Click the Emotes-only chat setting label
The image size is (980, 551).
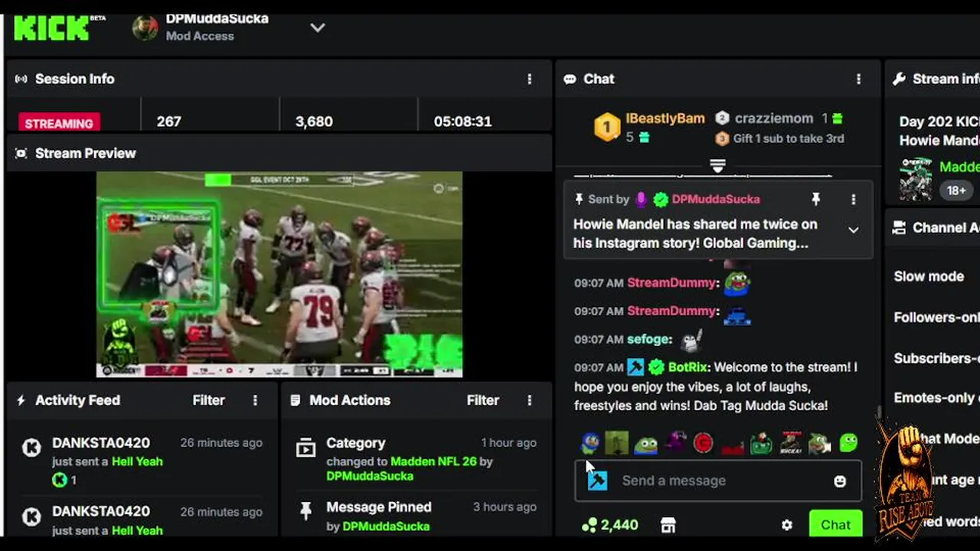936,398
